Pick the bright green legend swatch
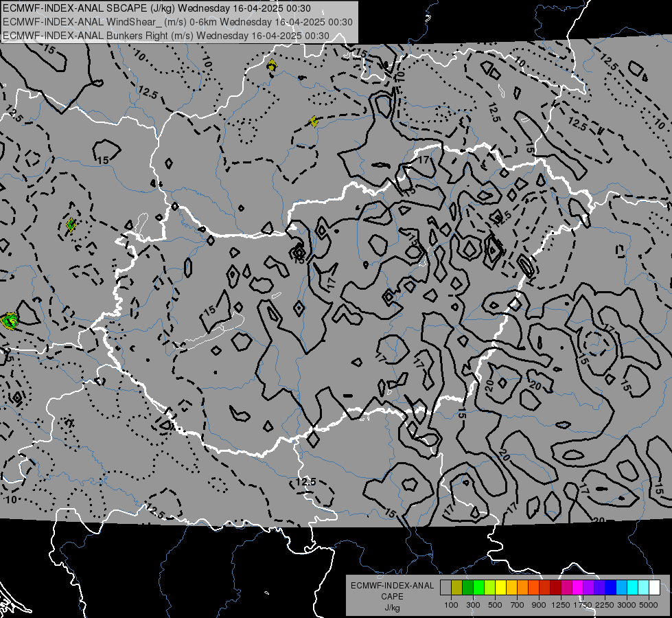Viewport: 672px width, 618px height. coord(478,588)
